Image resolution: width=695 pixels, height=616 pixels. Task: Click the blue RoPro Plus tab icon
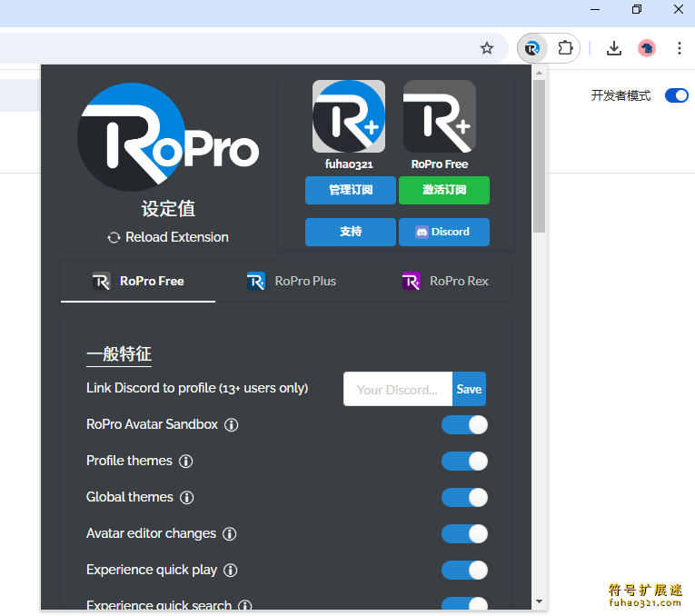(x=256, y=281)
